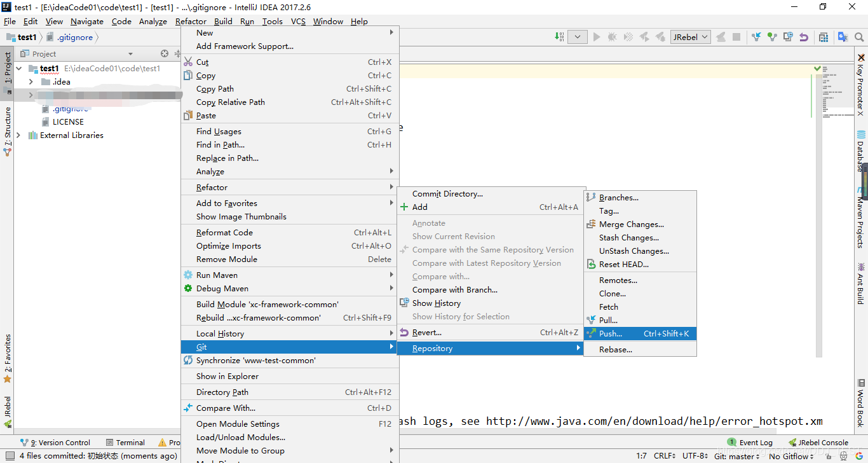Open the run configuration dropdown in toolbar

pos(577,37)
